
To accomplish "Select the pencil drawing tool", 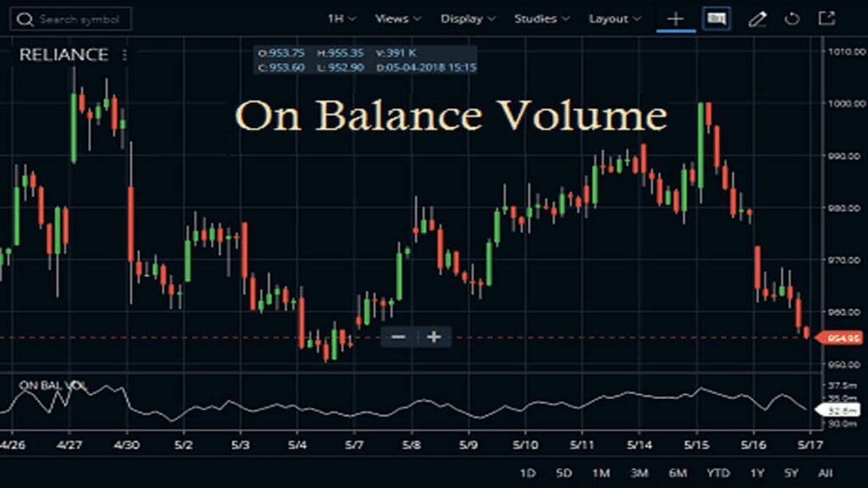I will coord(757,19).
